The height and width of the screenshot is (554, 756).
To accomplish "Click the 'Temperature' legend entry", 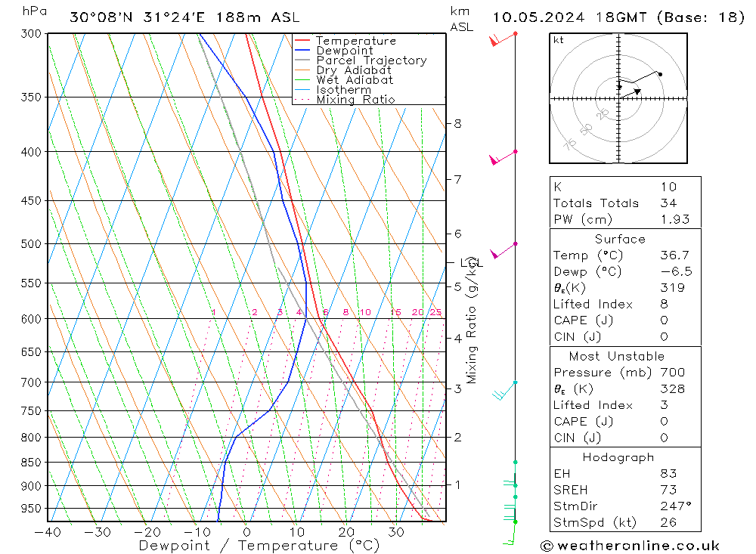I will click(x=345, y=41).
